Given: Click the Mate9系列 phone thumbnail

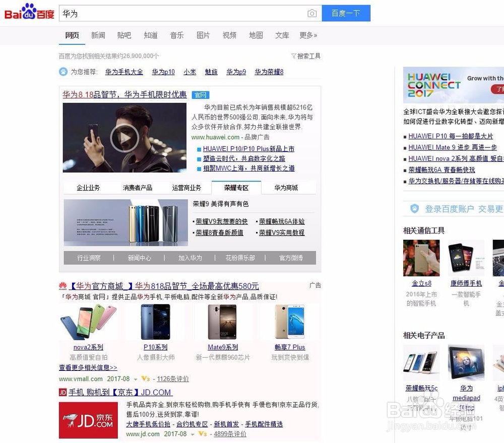Looking at the screenshot, I should coord(223,322).
